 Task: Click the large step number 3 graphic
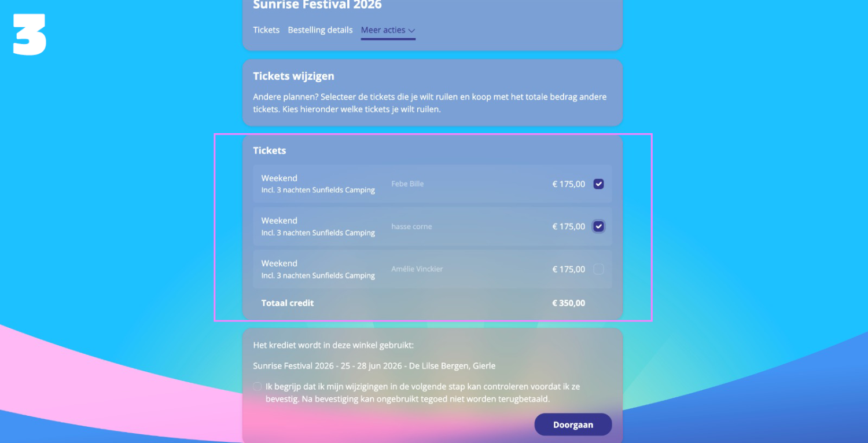tap(30, 35)
